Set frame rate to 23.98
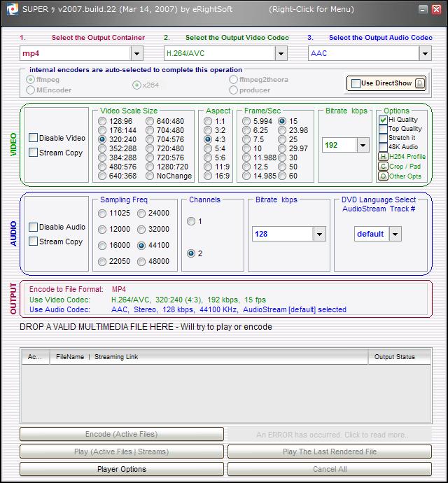This screenshot has width=448, height=483. point(282,130)
